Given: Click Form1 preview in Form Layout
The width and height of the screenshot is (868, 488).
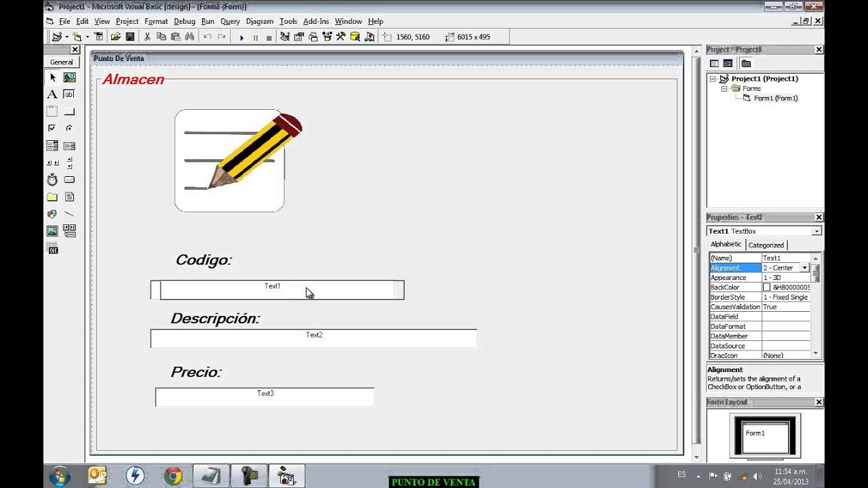Looking at the screenshot, I should [766, 439].
